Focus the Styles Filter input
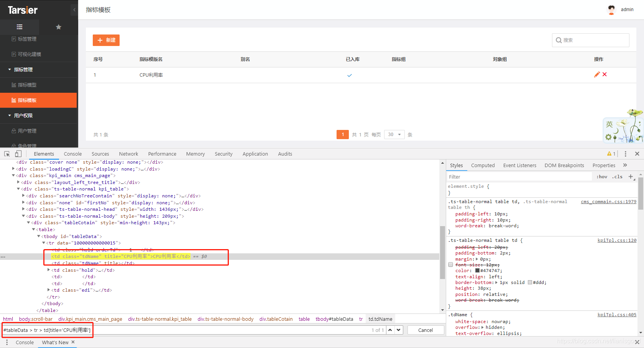The width and height of the screenshot is (644, 348). (x=520, y=177)
